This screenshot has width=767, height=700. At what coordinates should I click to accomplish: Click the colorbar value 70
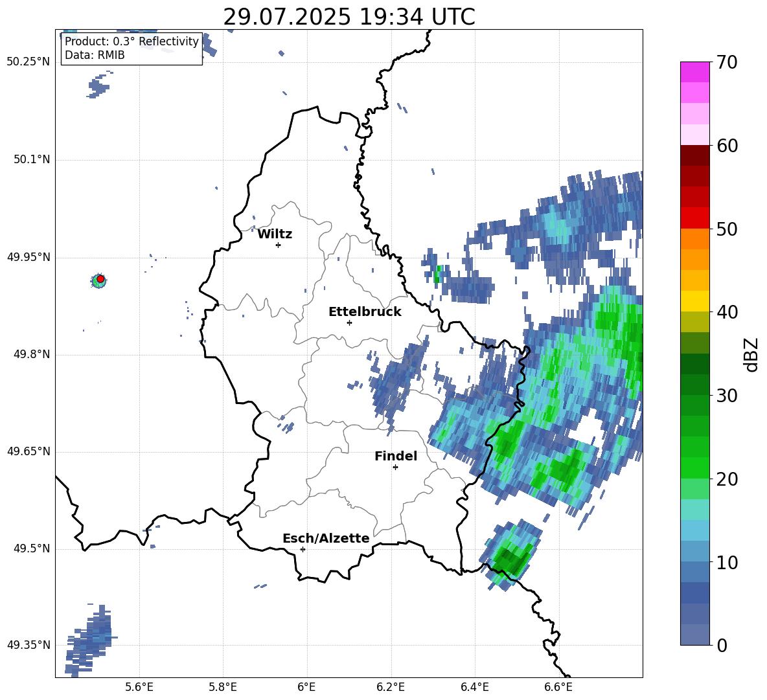[x=727, y=62]
